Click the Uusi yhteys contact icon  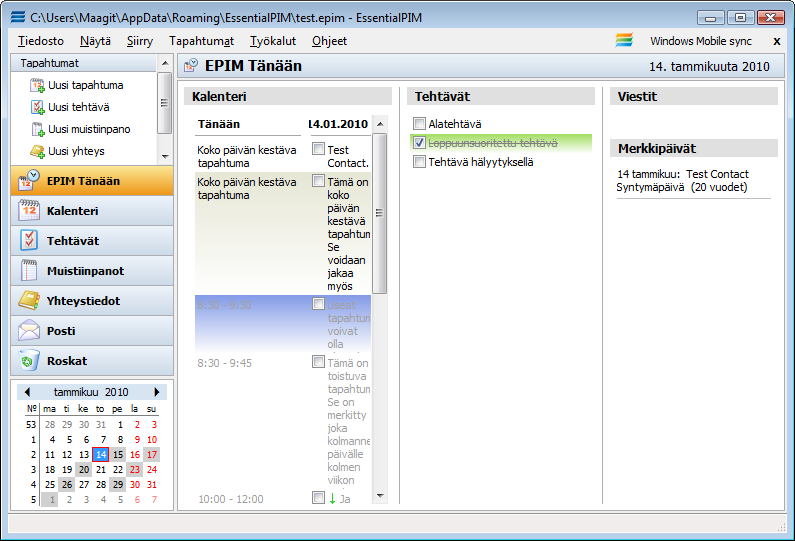pyautogui.click(x=37, y=151)
